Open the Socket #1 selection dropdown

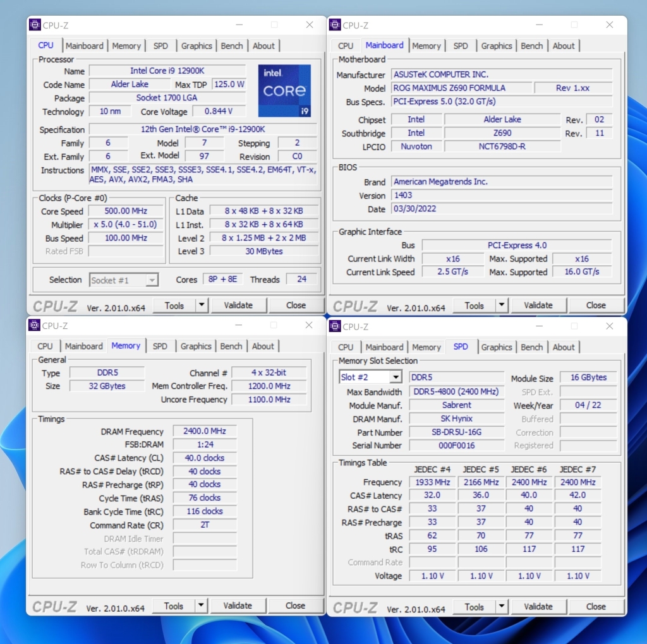coord(152,280)
